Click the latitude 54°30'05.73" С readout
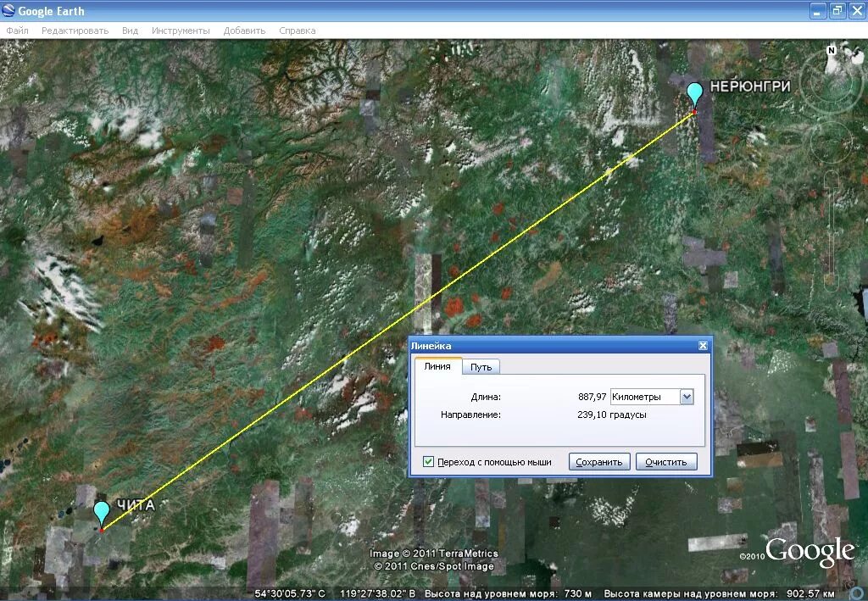 point(290,594)
